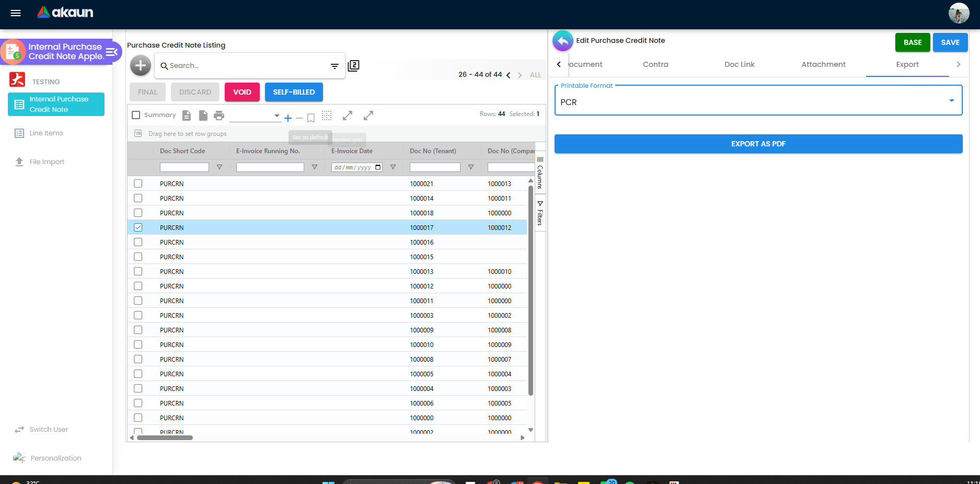Set view as default bookmark icon
The width and height of the screenshot is (980, 484).
pyautogui.click(x=311, y=118)
